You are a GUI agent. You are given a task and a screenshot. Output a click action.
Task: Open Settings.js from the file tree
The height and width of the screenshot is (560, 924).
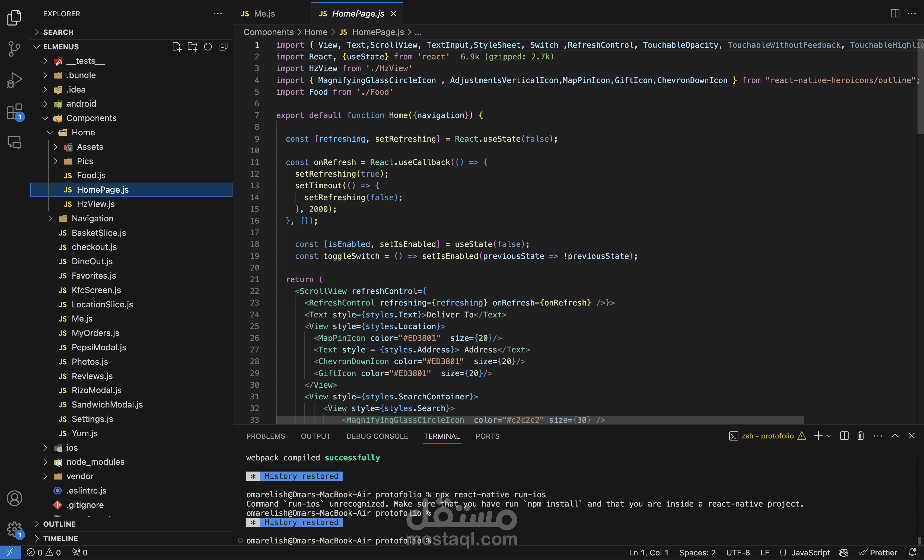131,419
